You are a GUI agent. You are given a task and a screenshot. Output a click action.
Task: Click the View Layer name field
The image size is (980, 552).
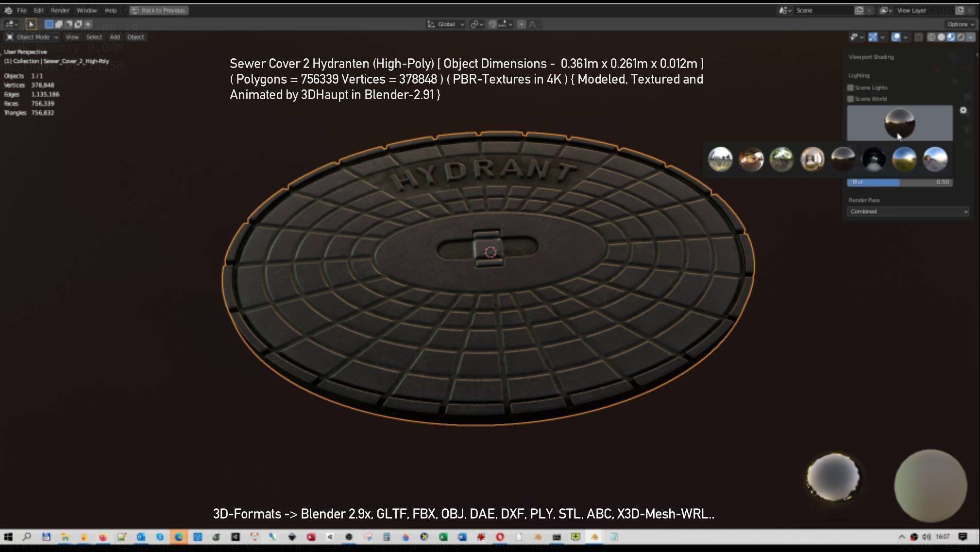(x=925, y=10)
